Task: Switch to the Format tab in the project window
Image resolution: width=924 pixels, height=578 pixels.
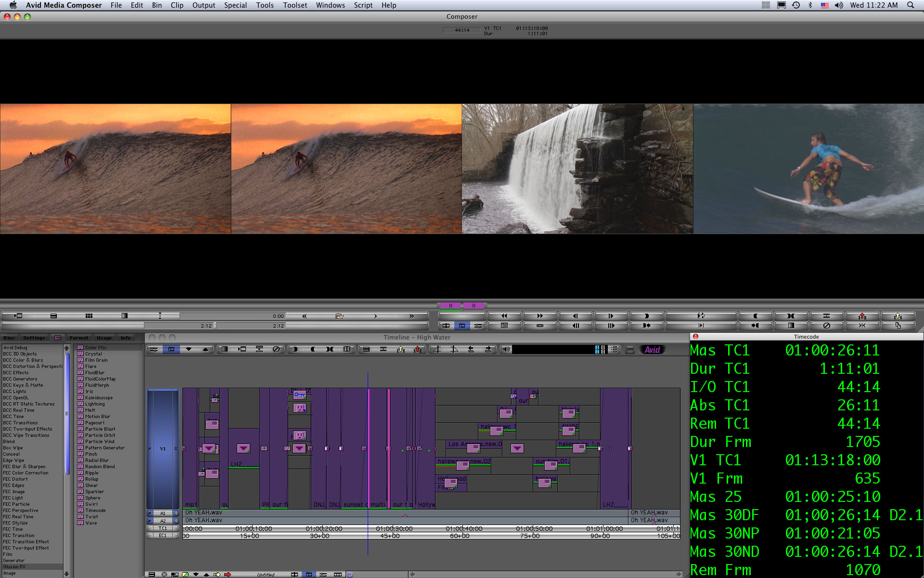Action: 78,338
